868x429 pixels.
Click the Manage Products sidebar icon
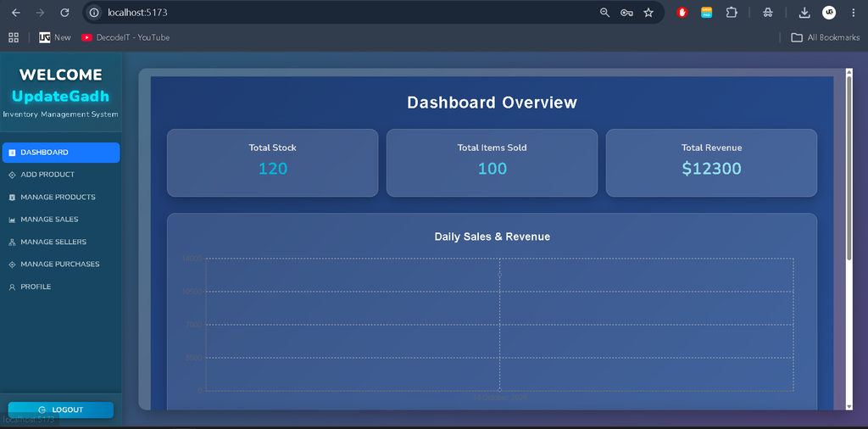(12, 198)
